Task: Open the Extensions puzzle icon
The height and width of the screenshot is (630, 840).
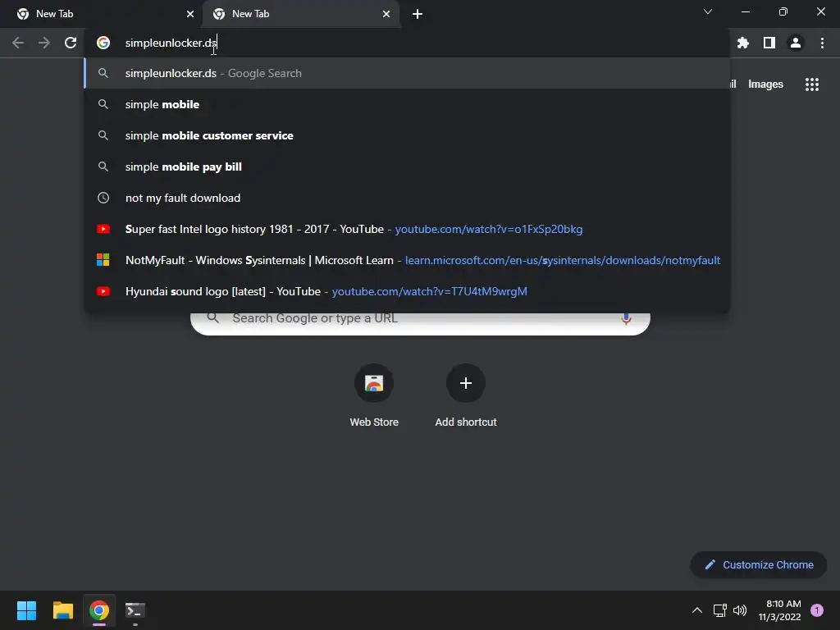Action: tap(743, 43)
